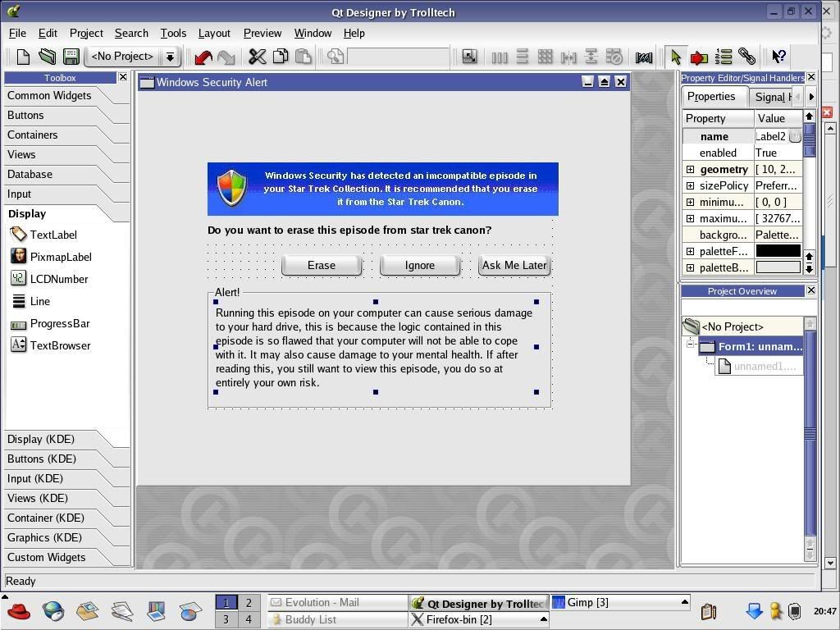
Task: Expand the sizePolicy property
Action: click(690, 186)
